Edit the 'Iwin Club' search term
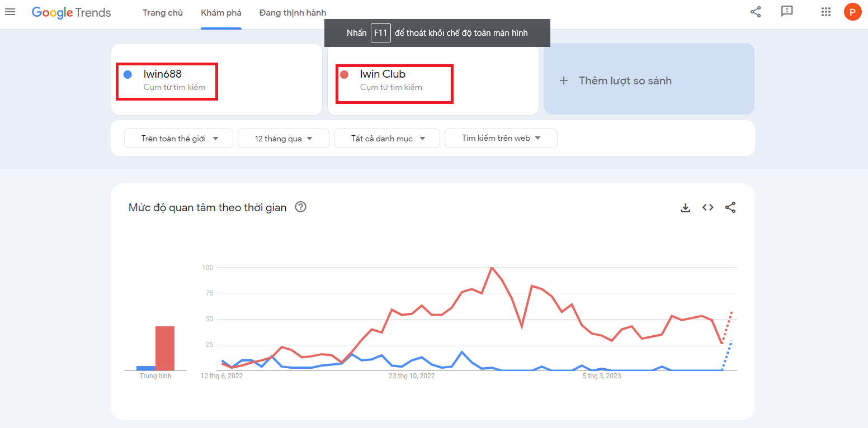Image resolution: width=868 pixels, height=428 pixels. pyautogui.click(x=383, y=74)
